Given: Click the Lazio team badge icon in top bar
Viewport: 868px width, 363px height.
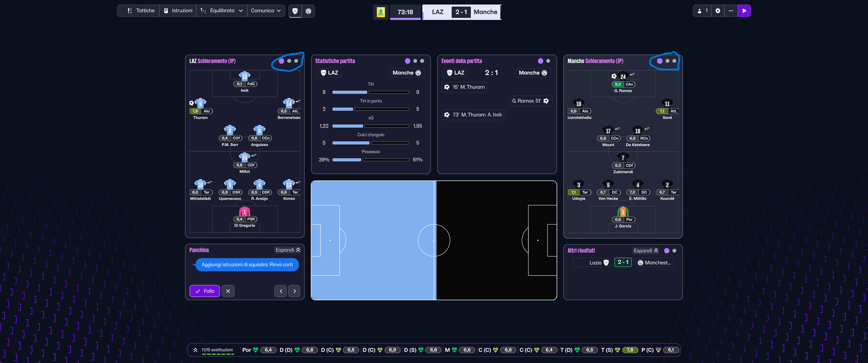Looking at the screenshot, I should pos(295,11).
